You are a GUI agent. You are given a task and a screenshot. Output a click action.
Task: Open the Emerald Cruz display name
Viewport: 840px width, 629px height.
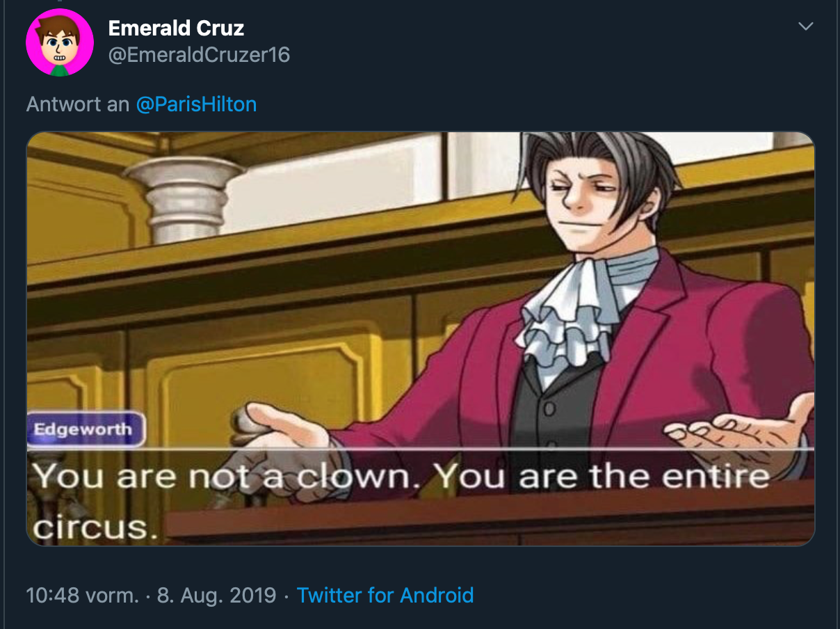coord(177,28)
